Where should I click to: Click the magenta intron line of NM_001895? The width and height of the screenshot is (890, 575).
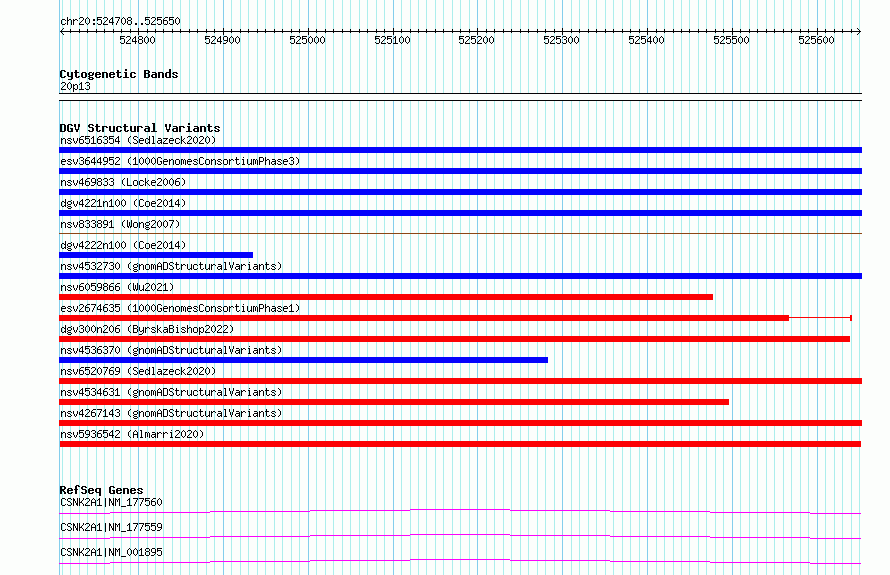pos(460,560)
